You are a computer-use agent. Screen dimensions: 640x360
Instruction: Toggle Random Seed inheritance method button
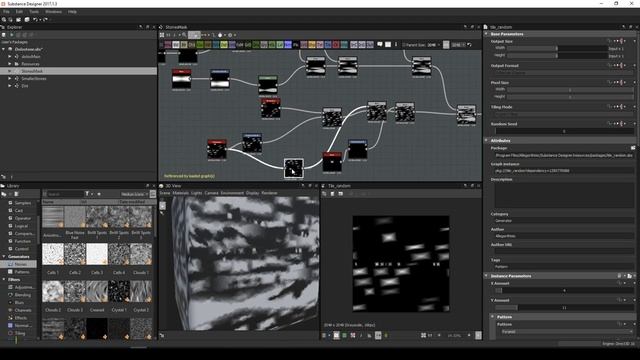tap(621, 124)
